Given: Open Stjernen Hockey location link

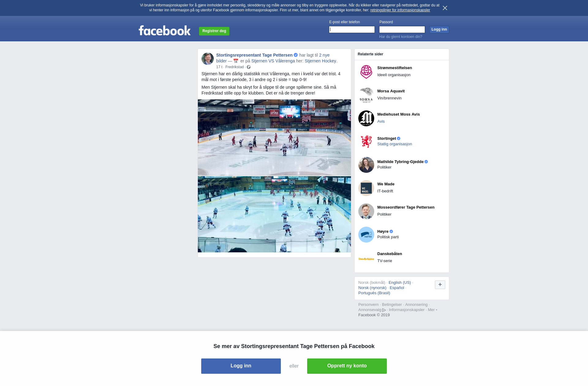Looking at the screenshot, I should click(320, 61).
